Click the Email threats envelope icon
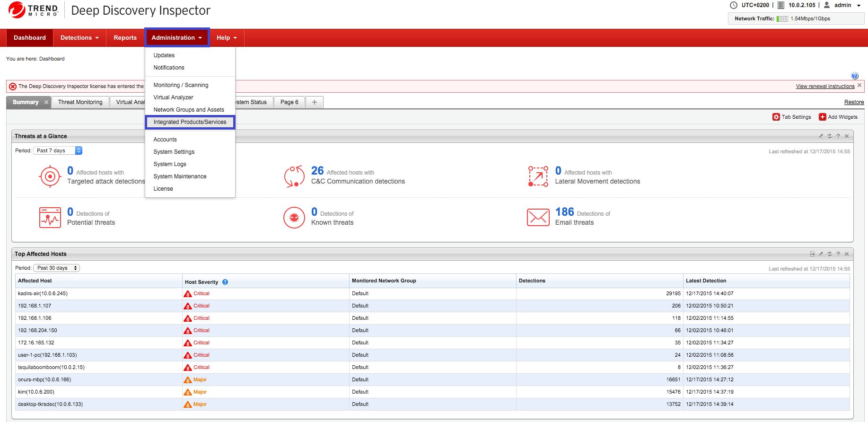Image resolution: width=868 pixels, height=422 pixels. click(538, 218)
